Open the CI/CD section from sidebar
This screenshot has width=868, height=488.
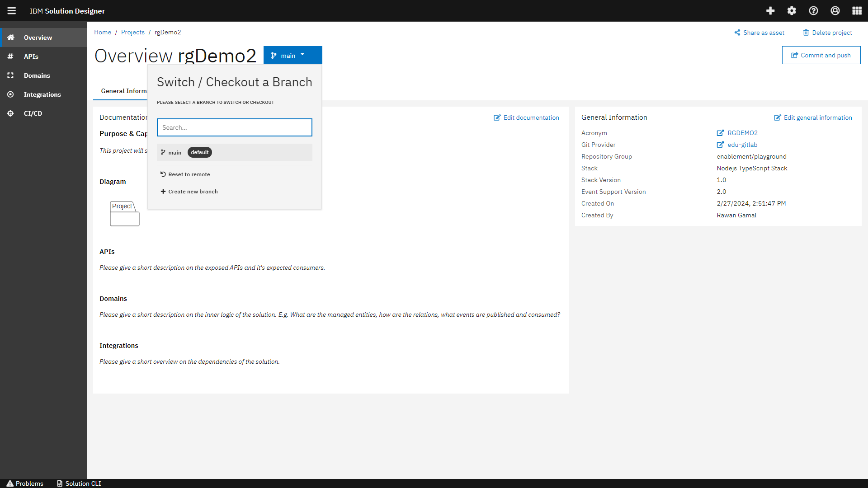coord(32,113)
